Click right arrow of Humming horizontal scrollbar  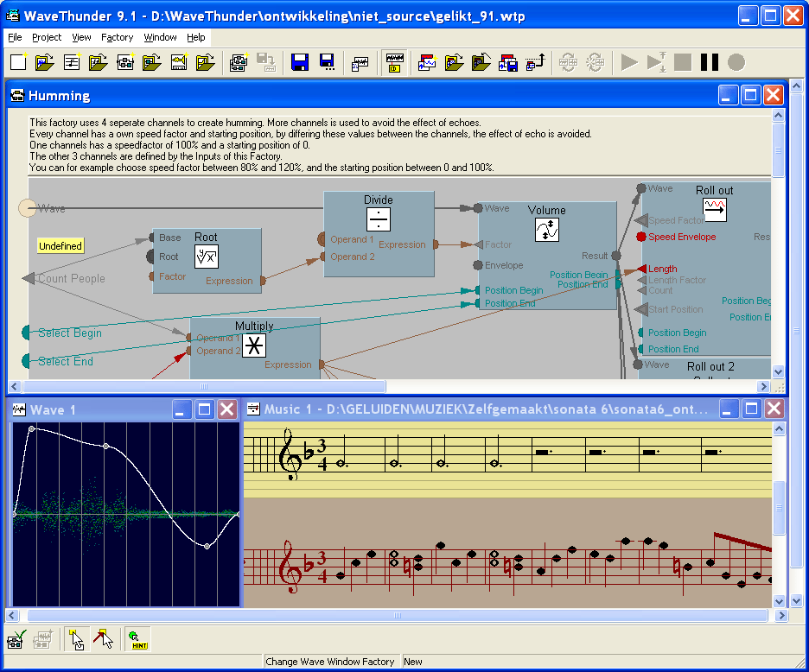(x=763, y=386)
